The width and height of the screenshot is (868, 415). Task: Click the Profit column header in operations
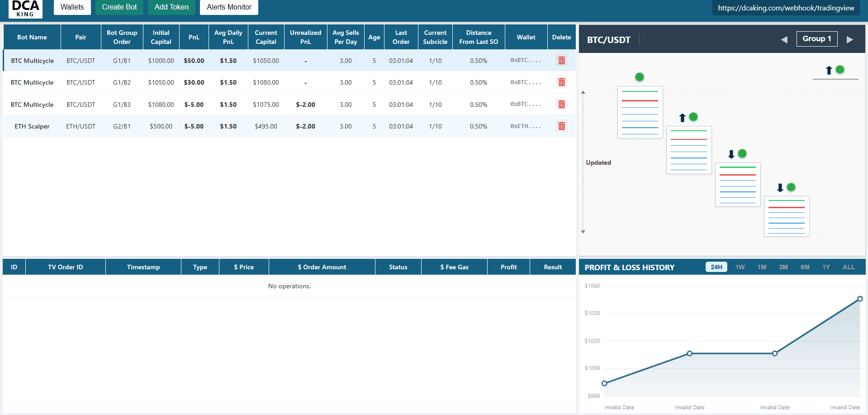[x=509, y=267]
